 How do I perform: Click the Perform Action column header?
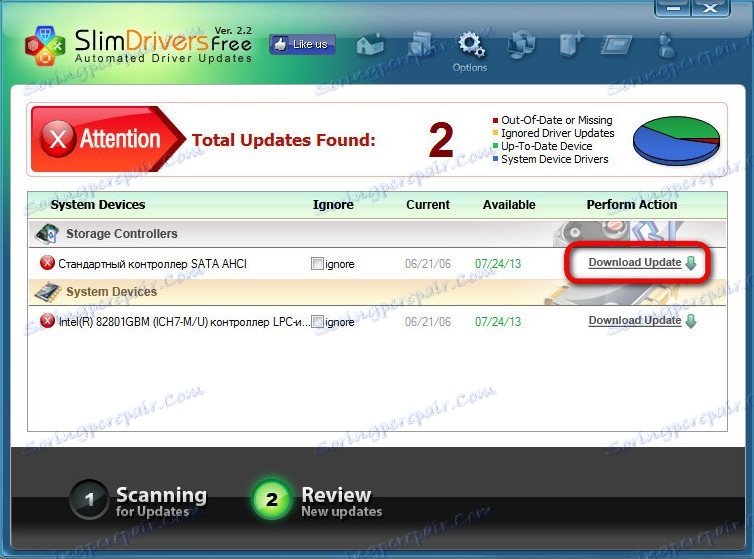tap(631, 205)
